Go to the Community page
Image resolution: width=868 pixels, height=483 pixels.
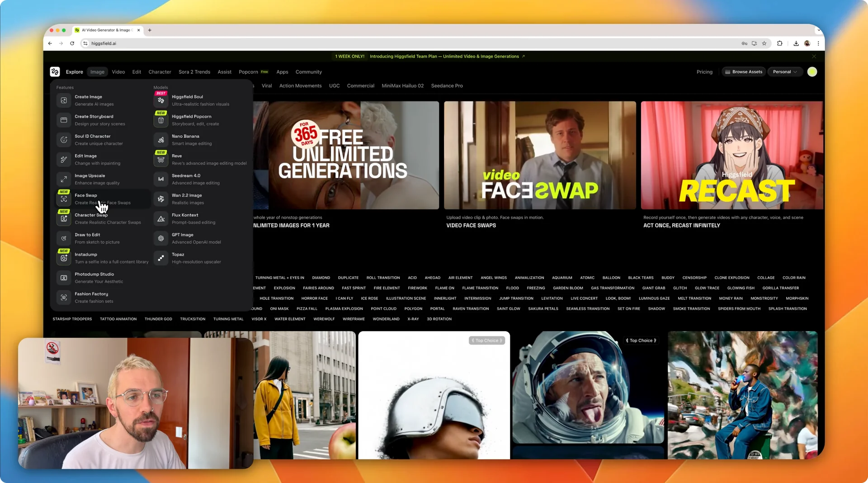pos(309,72)
